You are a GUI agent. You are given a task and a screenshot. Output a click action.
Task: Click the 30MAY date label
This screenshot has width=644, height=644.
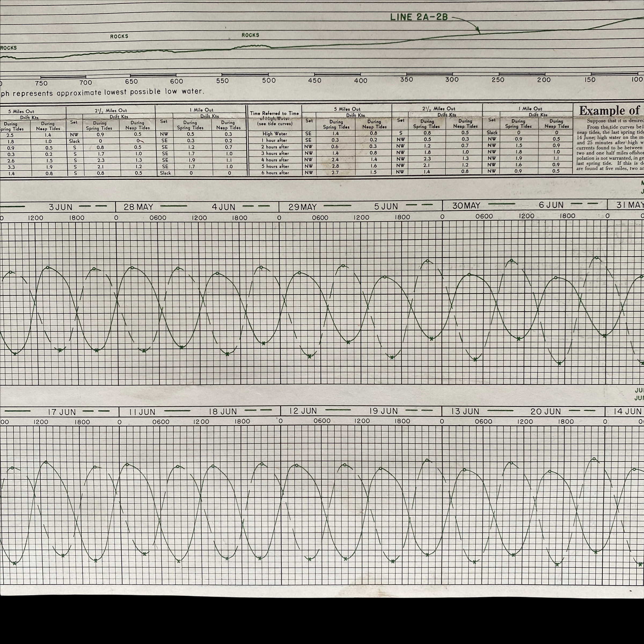466,206
